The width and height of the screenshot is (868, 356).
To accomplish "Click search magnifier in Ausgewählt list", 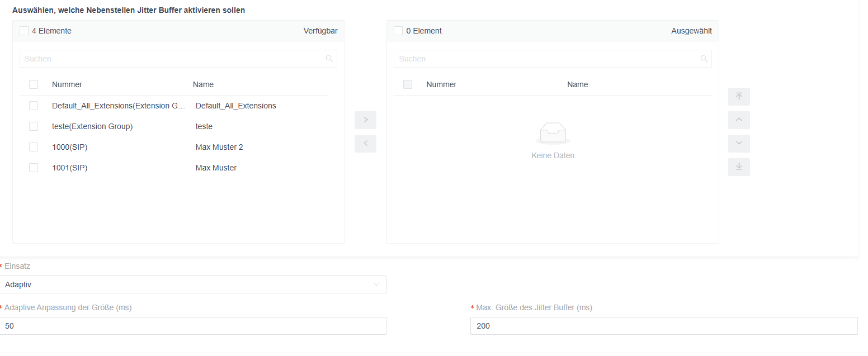I will (x=704, y=59).
